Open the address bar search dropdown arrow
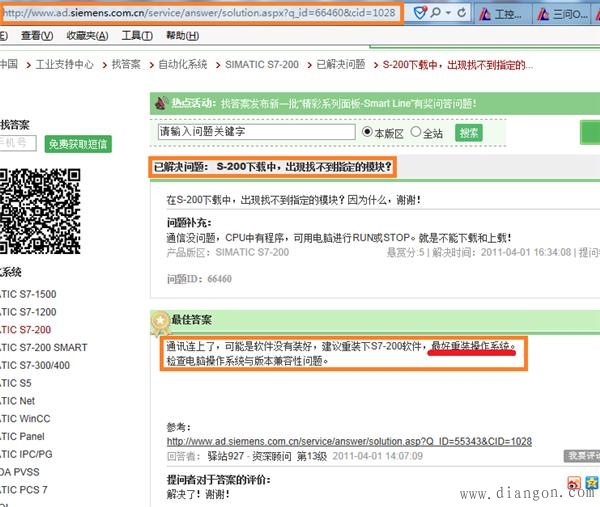The height and width of the screenshot is (507, 600). pos(451,14)
